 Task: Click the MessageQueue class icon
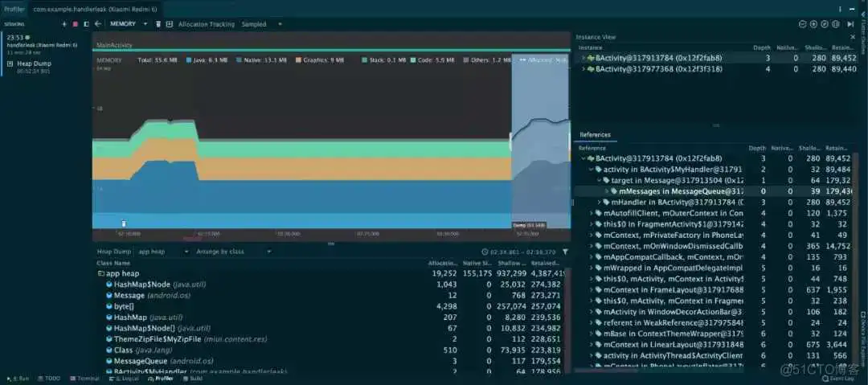109,361
